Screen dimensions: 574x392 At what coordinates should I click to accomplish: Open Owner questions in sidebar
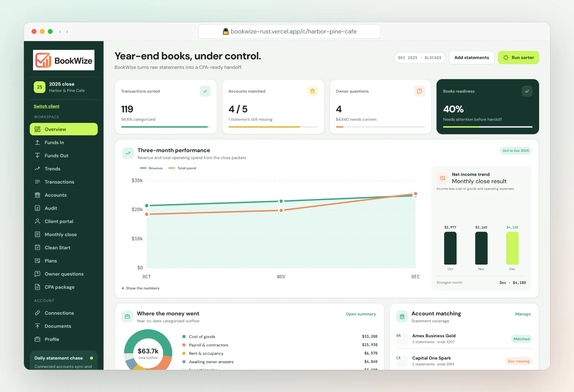(x=64, y=274)
